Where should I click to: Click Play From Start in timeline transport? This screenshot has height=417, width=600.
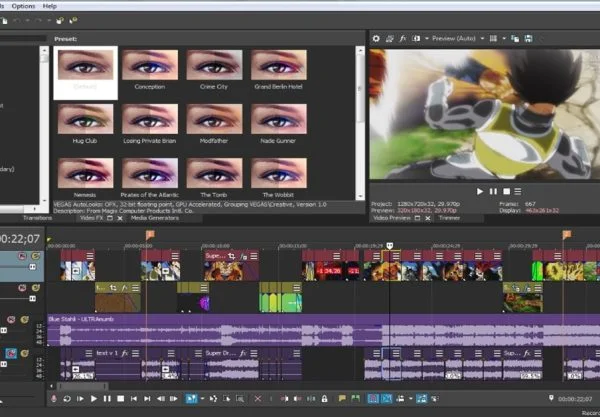(80, 399)
